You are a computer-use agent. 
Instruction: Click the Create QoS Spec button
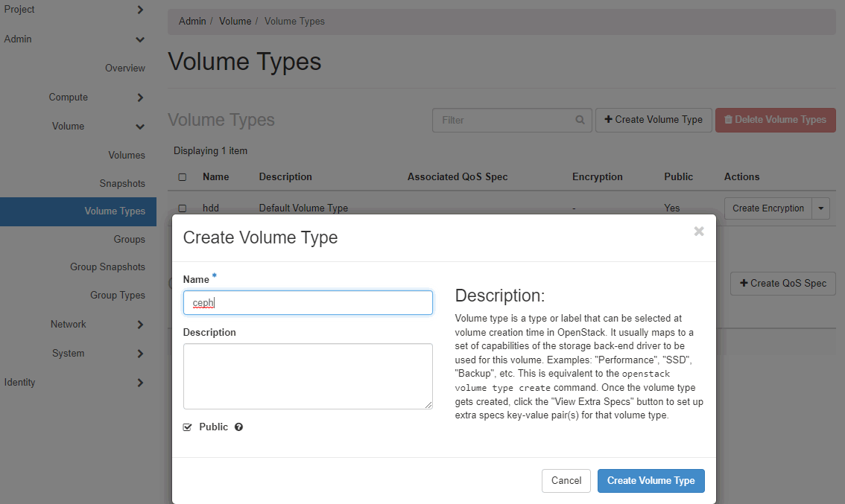[782, 284]
